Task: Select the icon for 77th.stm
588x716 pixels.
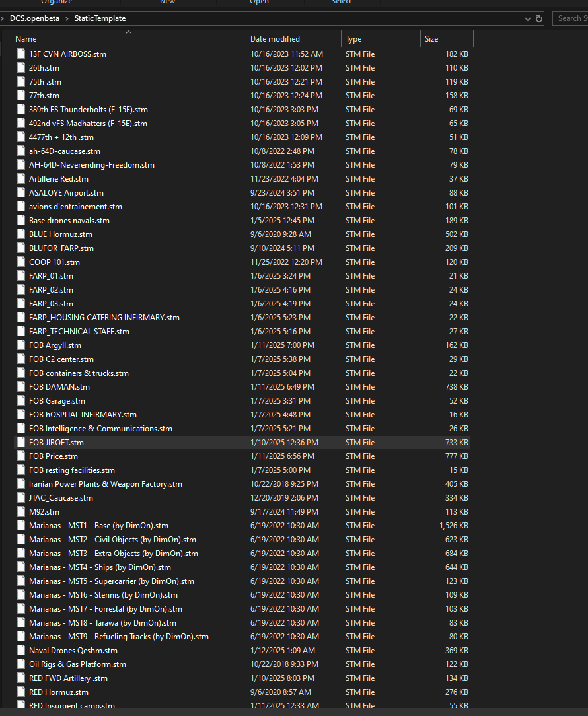Action: point(20,95)
